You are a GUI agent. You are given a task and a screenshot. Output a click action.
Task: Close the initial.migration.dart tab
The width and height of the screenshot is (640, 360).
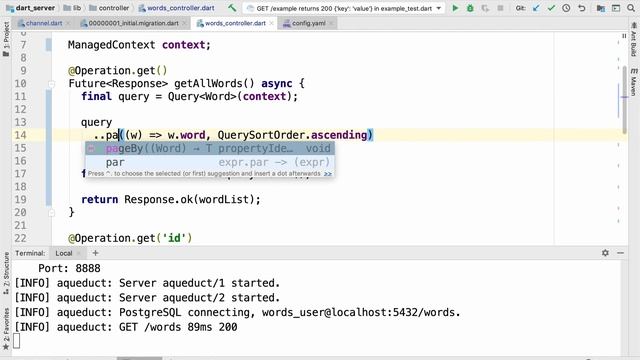pyautogui.click(x=184, y=23)
